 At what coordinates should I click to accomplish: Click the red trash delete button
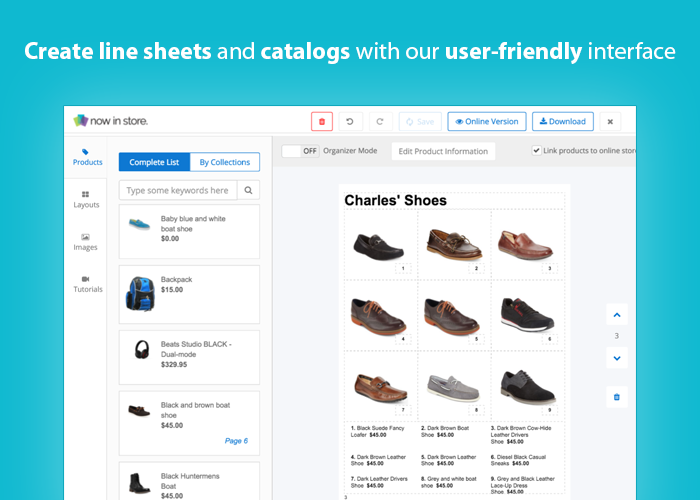[x=322, y=122]
